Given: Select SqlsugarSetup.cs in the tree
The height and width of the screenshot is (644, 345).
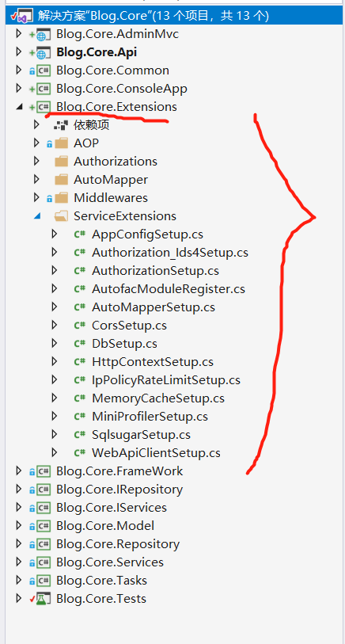Looking at the screenshot, I should (141, 435).
